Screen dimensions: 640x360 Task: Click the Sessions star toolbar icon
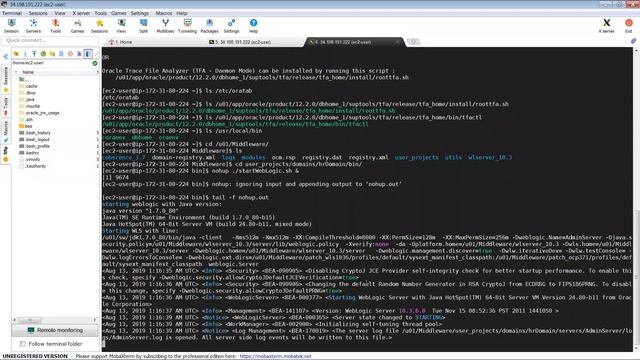(x=100, y=26)
